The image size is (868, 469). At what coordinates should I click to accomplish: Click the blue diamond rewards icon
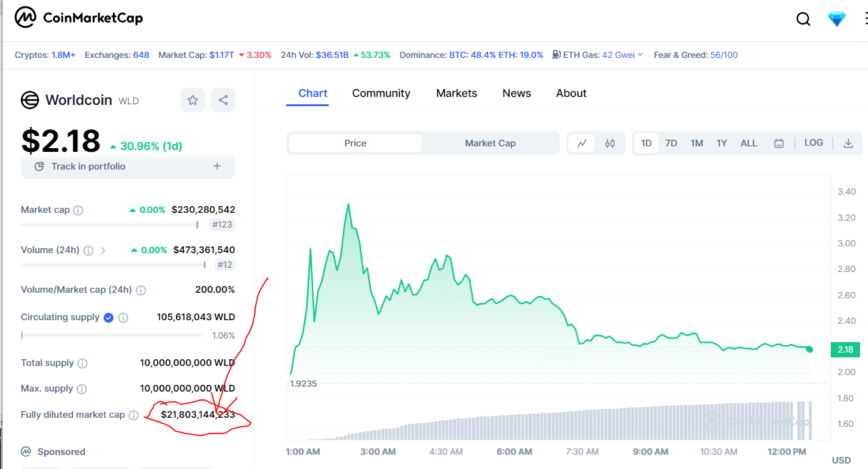click(837, 19)
